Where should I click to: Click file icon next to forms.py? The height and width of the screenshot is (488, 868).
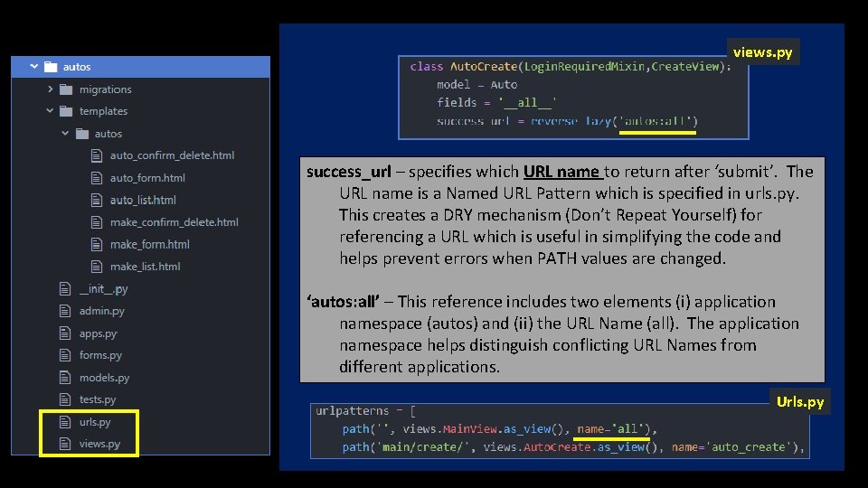[65, 354]
